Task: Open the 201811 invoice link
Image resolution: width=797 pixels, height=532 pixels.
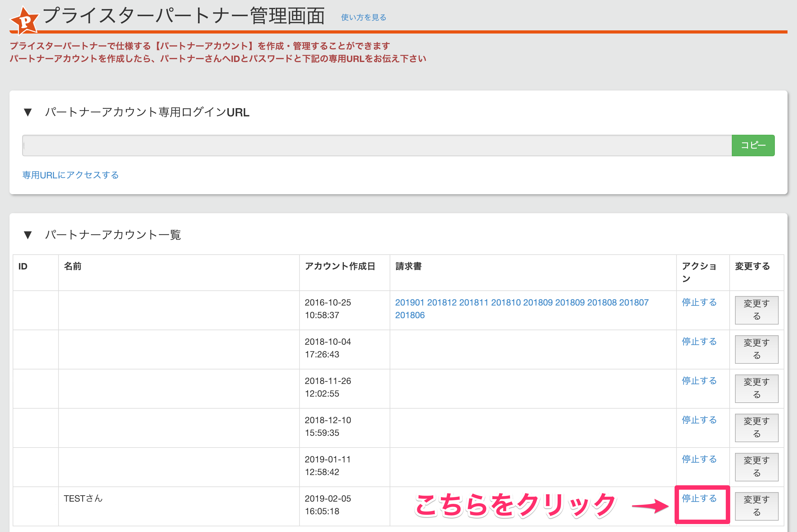Action: pyautogui.click(x=474, y=302)
